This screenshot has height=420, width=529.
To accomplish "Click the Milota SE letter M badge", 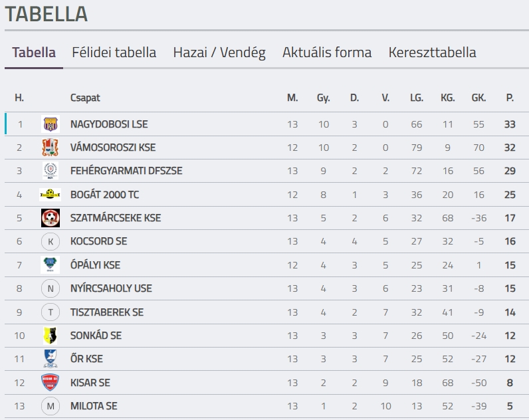I will coord(51,406).
